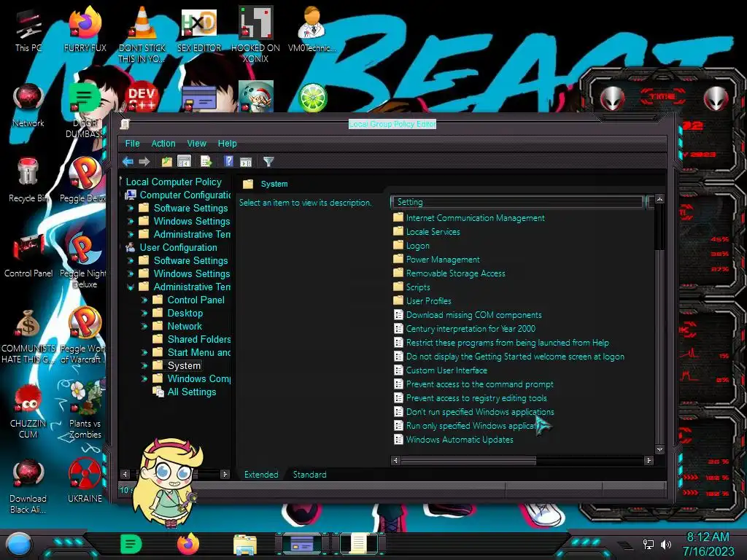Screen dimensions: 747x560
Task: Collapse Administrative Templates under User Configuration
Action: [x=130, y=287]
